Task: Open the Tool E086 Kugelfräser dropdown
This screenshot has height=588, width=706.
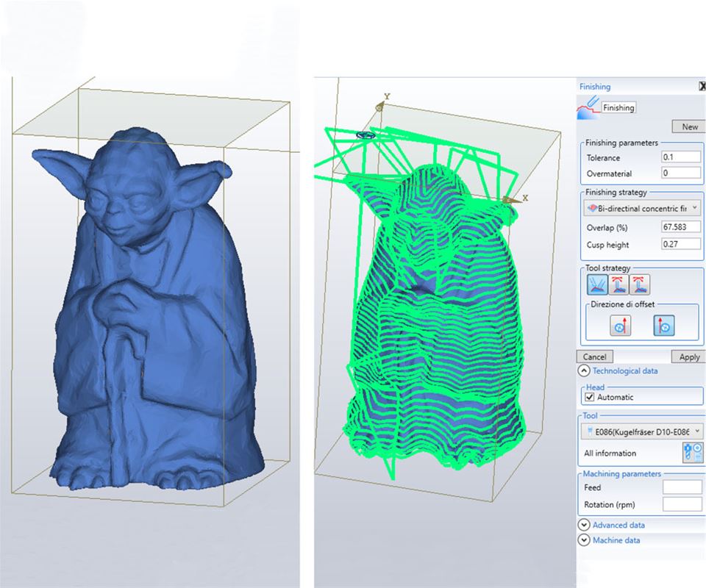Action: 642,431
